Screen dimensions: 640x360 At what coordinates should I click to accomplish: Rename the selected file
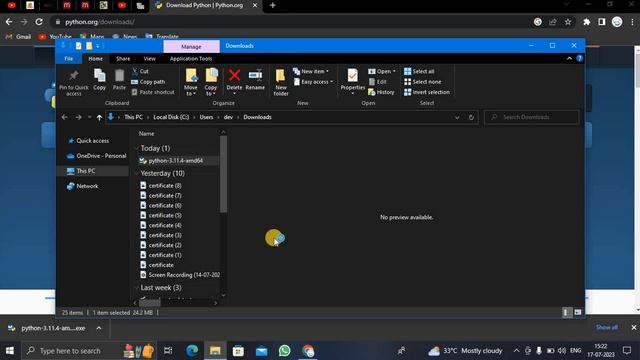255,80
